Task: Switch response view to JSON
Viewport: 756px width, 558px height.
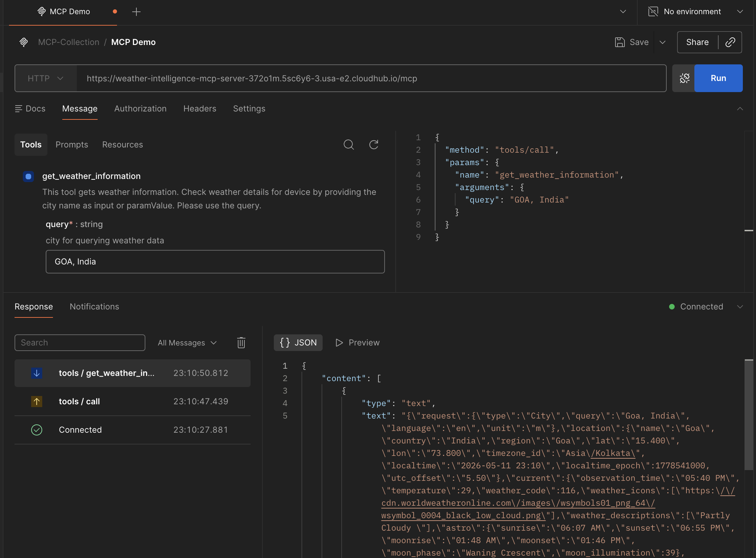Action: pyautogui.click(x=298, y=343)
